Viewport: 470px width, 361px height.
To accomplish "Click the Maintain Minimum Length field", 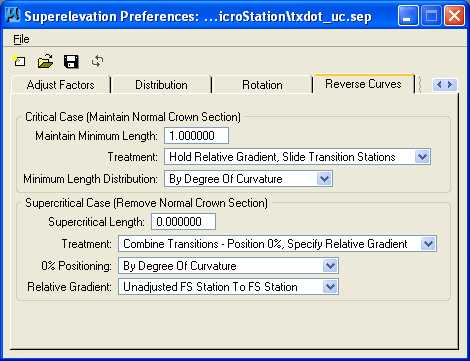I will pos(197,136).
